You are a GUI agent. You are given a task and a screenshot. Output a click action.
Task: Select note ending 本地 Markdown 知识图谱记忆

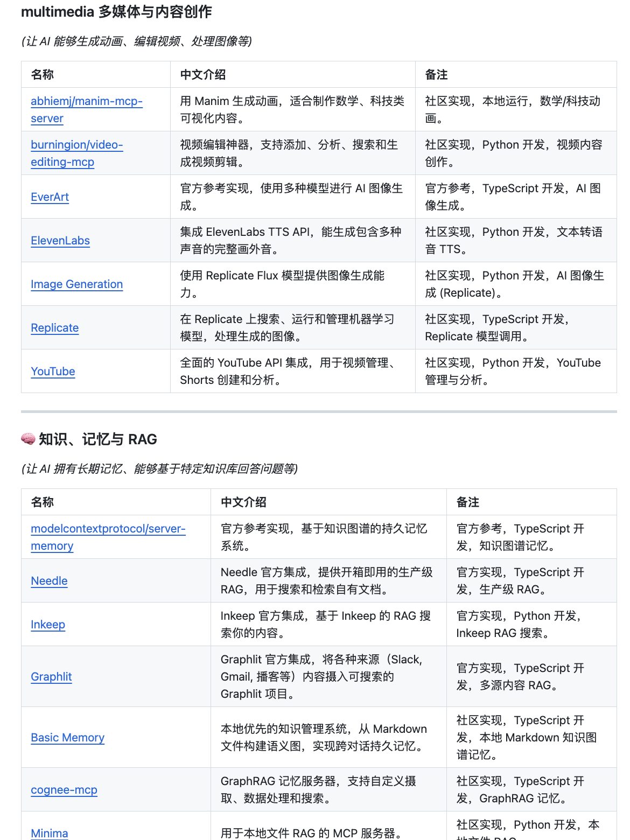[x=527, y=738]
